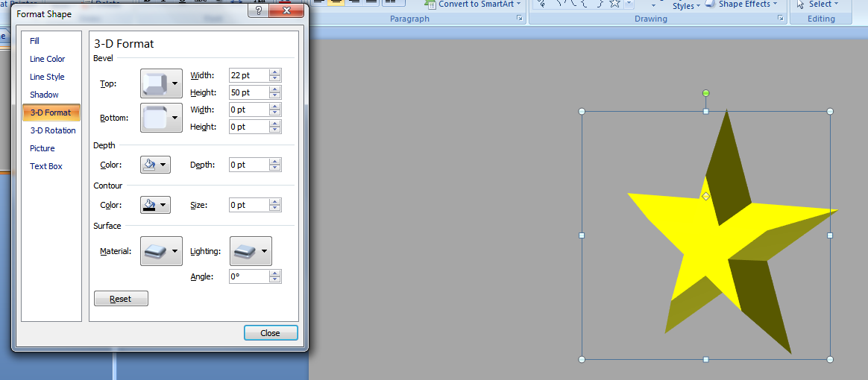Click star's bottom-right corner sizing handle

tap(830, 360)
